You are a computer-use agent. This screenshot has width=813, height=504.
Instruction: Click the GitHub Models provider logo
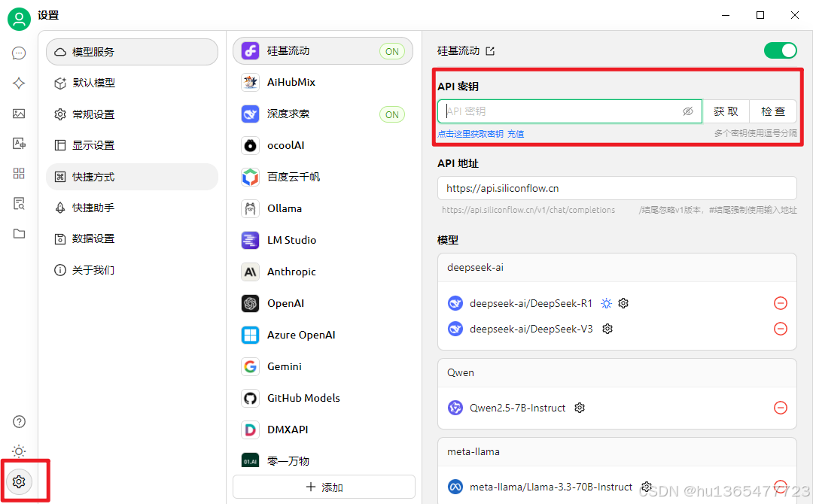pyautogui.click(x=251, y=398)
